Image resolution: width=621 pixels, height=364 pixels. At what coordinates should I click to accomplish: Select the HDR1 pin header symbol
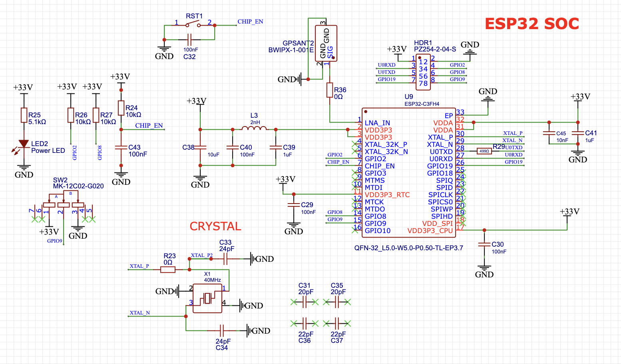pyautogui.click(x=423, y=72)
